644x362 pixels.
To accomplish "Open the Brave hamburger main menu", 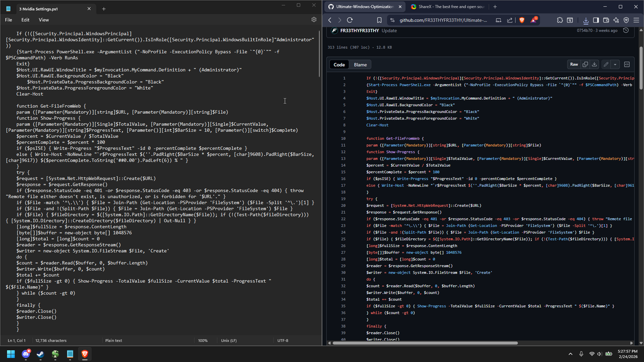I will click(636, 20).
